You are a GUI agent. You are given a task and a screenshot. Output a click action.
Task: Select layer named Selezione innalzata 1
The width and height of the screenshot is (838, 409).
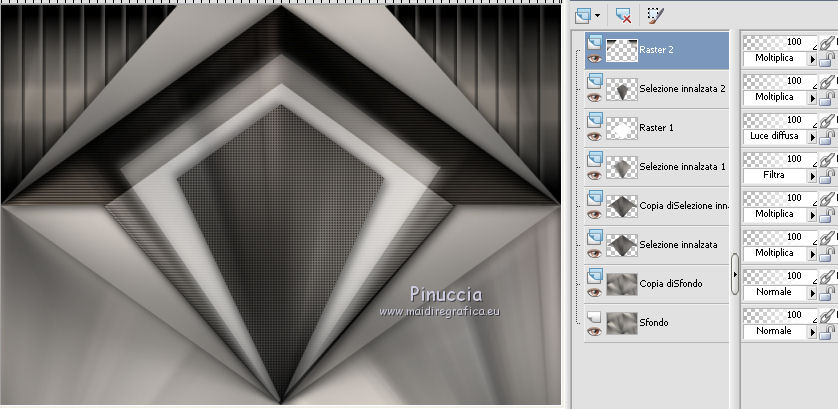click(682, 167)
